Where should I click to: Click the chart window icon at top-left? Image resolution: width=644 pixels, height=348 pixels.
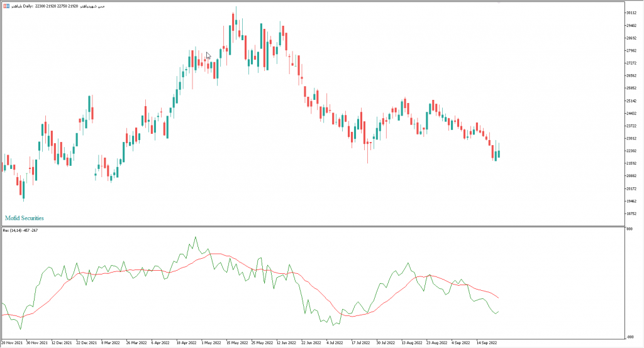[6, 5]
